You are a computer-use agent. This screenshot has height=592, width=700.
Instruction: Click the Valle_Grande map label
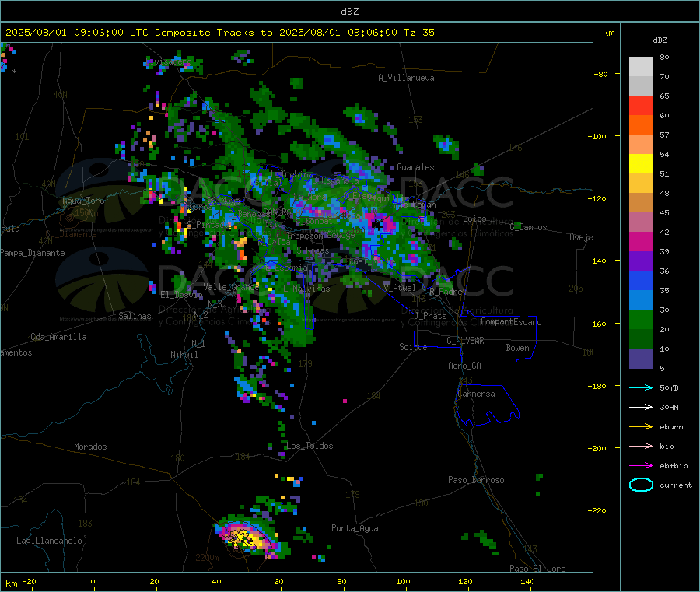click(231, 287)
